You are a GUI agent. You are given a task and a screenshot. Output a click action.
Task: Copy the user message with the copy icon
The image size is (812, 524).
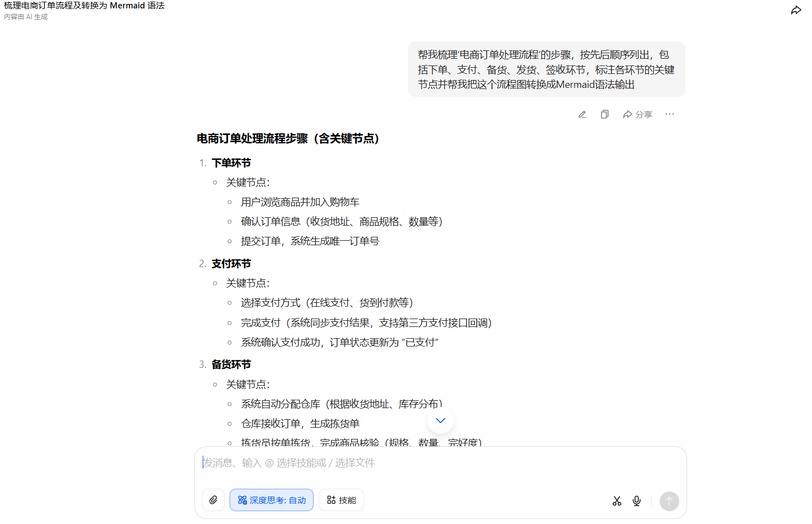pyautogui.click(x=605, y=114)
